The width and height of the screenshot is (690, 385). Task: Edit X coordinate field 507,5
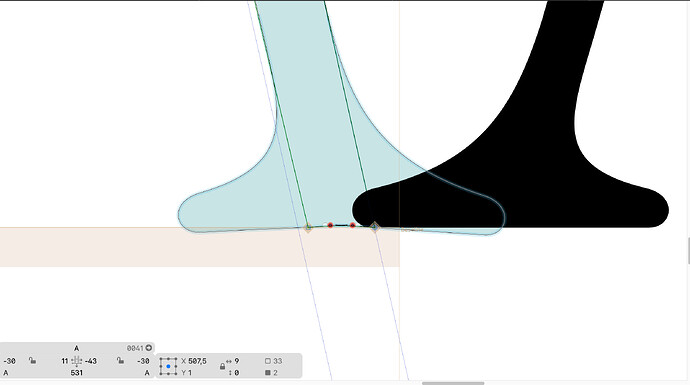tap(197, 361)
